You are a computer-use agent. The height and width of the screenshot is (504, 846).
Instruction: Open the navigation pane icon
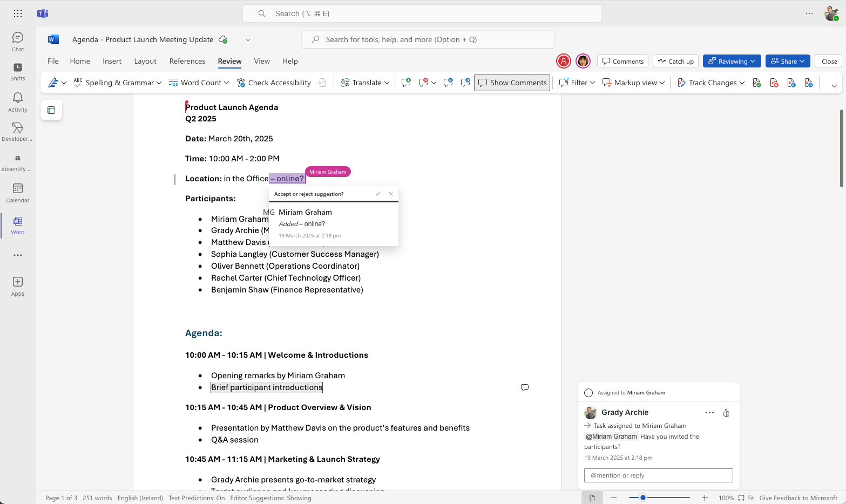[x=51, y=110]
